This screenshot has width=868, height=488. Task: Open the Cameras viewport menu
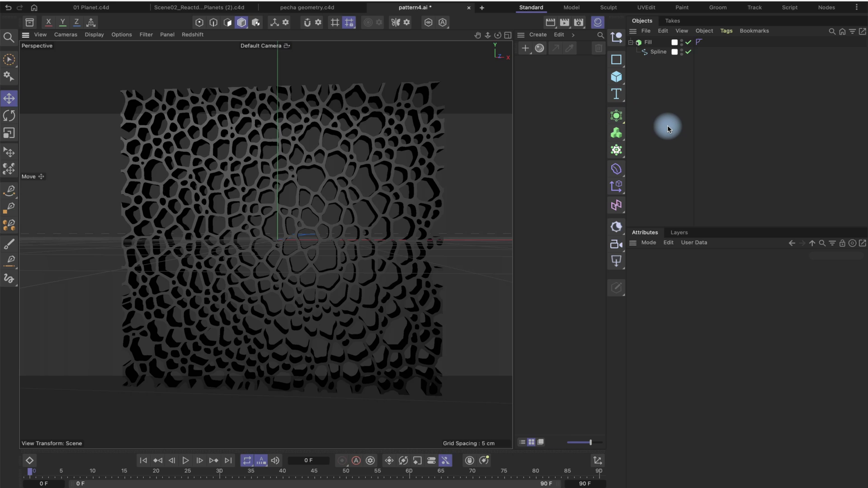(66, 35)
